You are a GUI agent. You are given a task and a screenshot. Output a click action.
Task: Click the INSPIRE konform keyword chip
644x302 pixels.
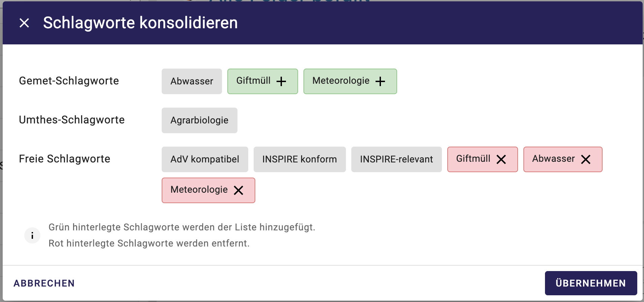299,159
